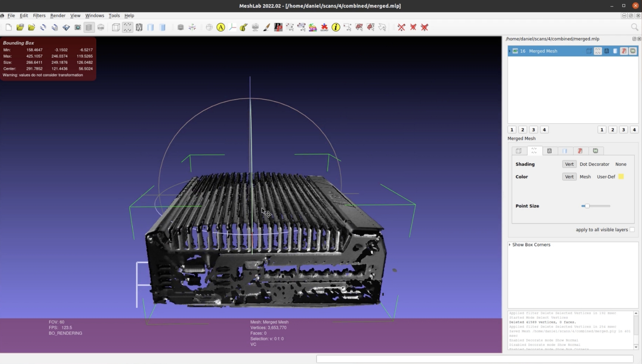This screenshot has width=642, height=364.
Task: Open the Measuring Tool with tape icon
Action: (244, 27)
